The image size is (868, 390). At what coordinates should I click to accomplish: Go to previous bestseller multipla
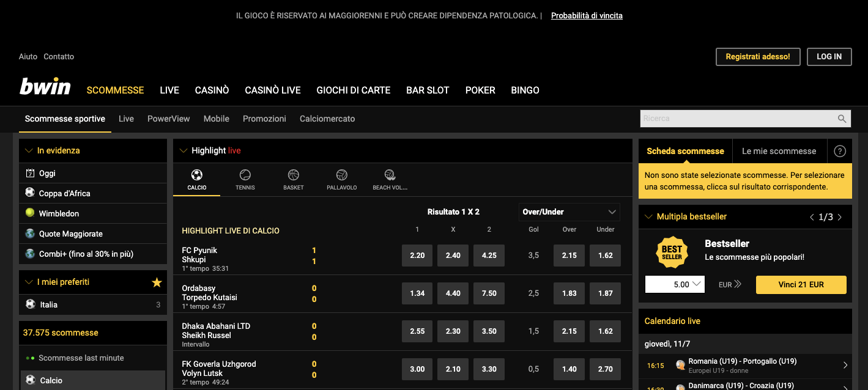coord(812,217)
